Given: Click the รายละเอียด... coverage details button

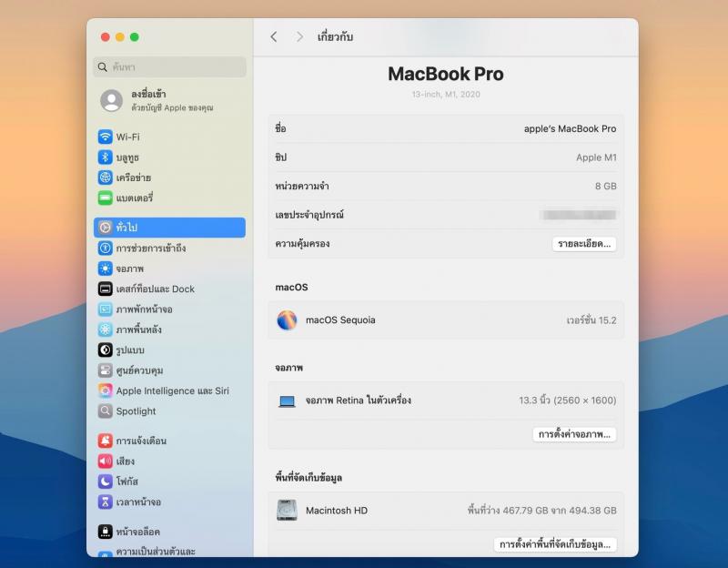Looking at the screenshot, I should point(584,244).
